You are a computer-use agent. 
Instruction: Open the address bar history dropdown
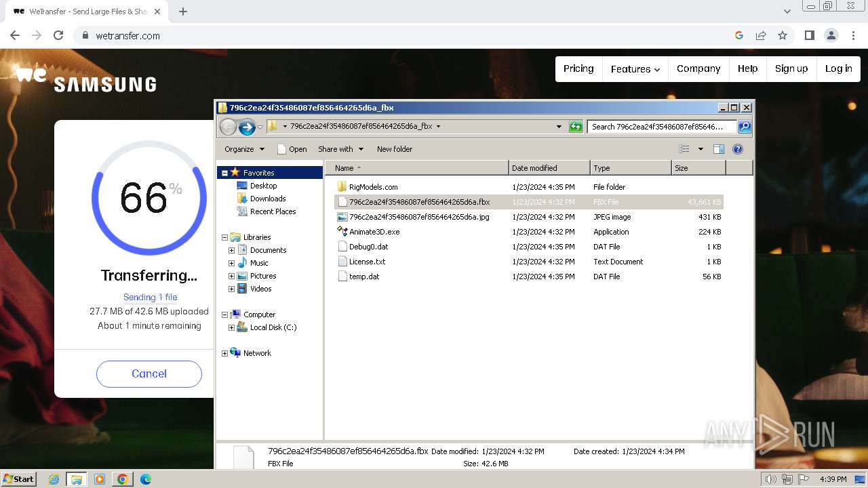coord(559,127)
